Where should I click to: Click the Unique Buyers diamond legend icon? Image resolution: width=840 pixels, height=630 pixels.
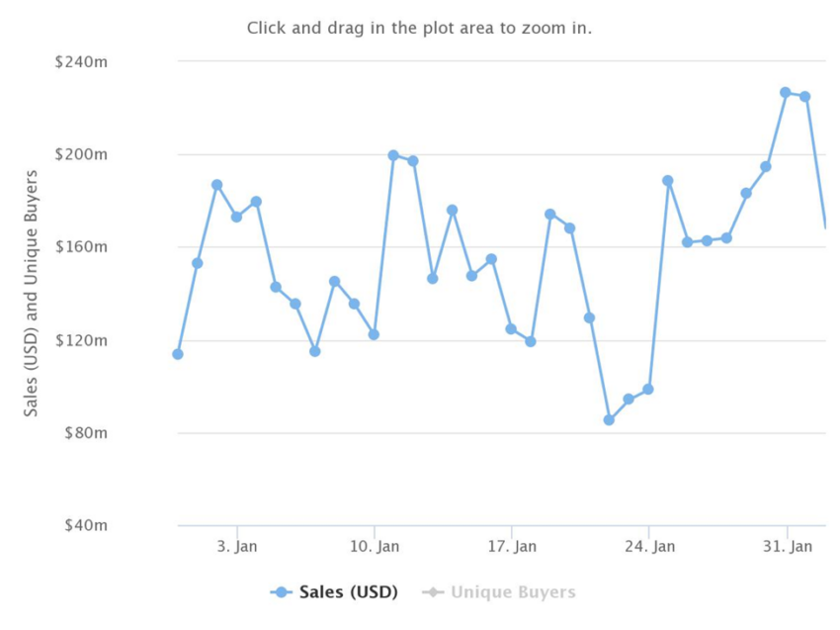pyautogui.click(x=433, y=592)
